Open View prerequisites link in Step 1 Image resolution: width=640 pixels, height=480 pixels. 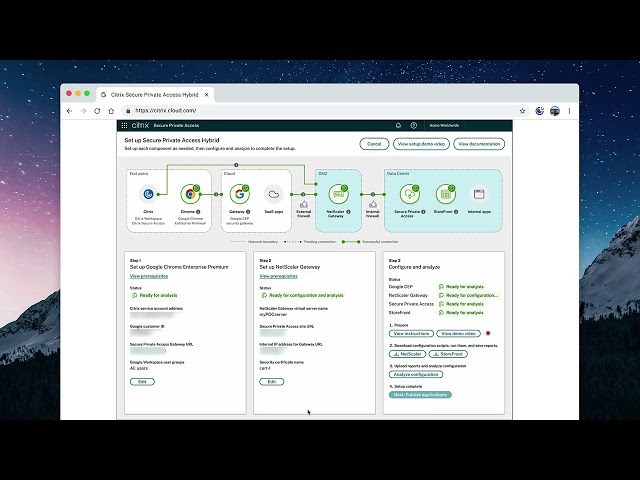(x=149, y=276)
